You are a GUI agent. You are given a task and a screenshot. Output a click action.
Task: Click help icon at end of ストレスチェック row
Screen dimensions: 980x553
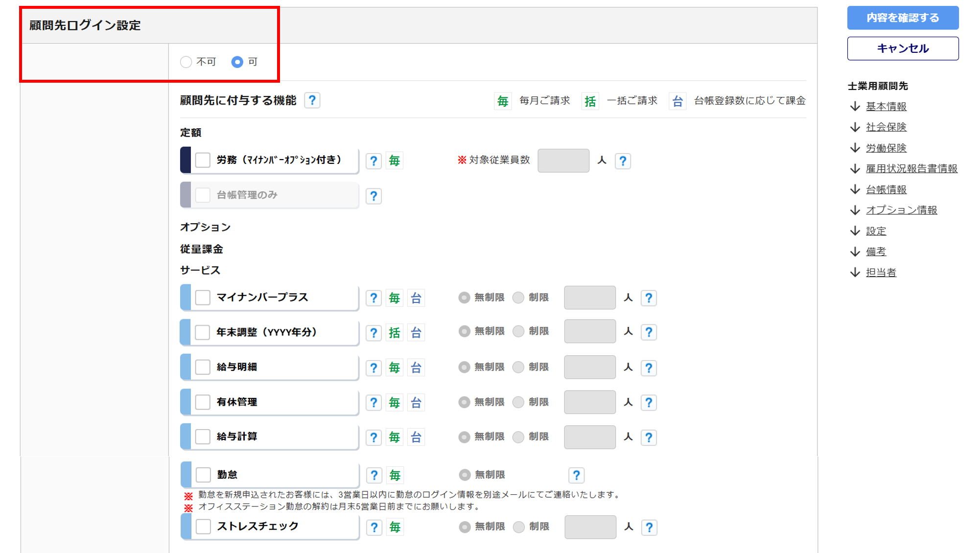649,528
